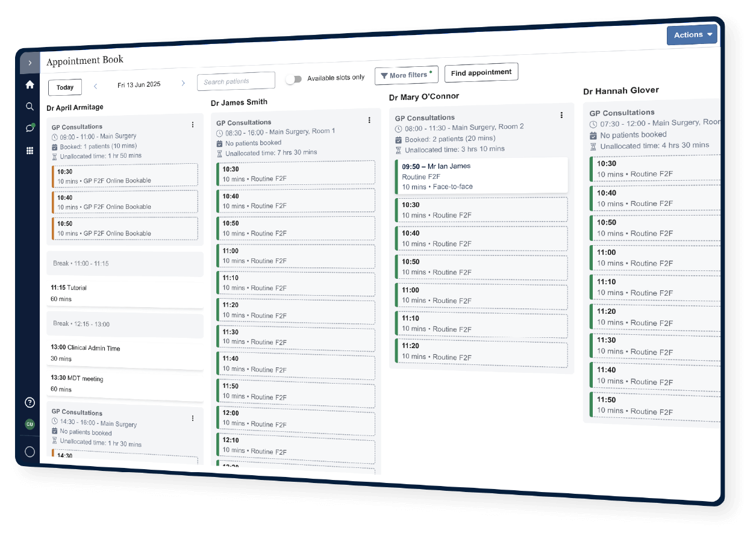Select Dr April Armitage 10:50 GP F2F slot
The width and height of the screenshot is (756, 539).
point(125,228)
